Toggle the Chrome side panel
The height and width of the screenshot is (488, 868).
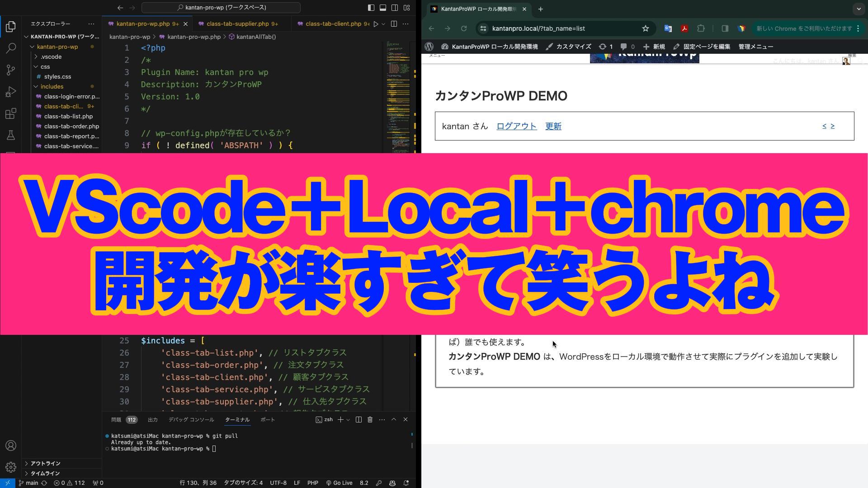click(725, 28)
